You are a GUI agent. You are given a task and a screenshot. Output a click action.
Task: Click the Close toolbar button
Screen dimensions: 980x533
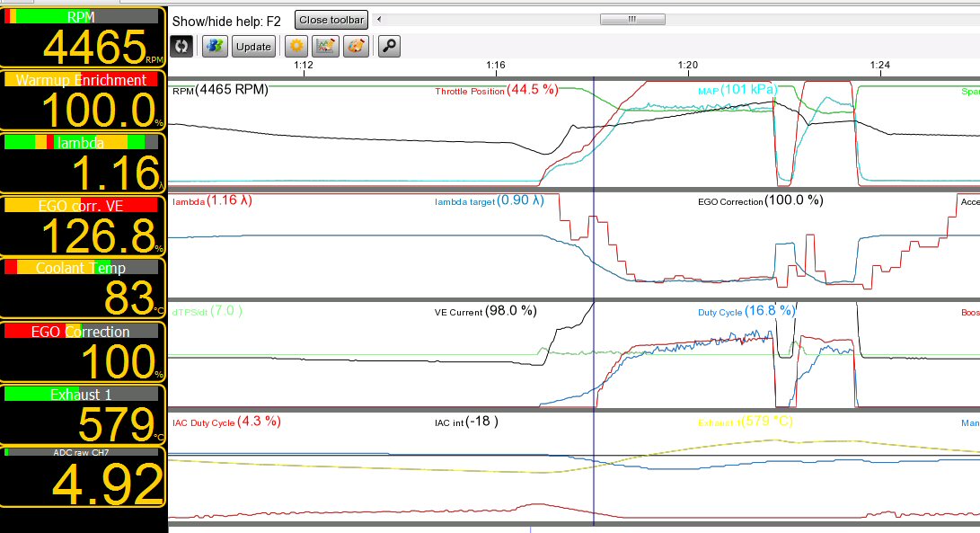tap(331, 20)
